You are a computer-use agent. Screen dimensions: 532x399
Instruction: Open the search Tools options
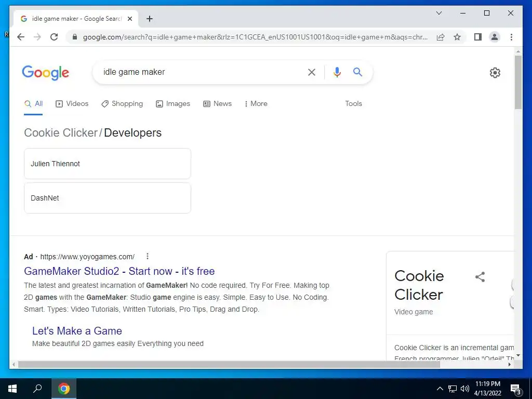pyautogui.click(x=353, y=104)
